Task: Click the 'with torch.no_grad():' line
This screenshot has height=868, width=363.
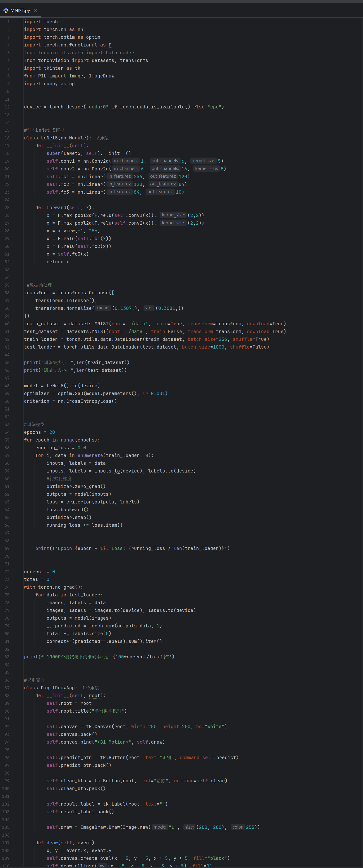Action: point(53,587)
